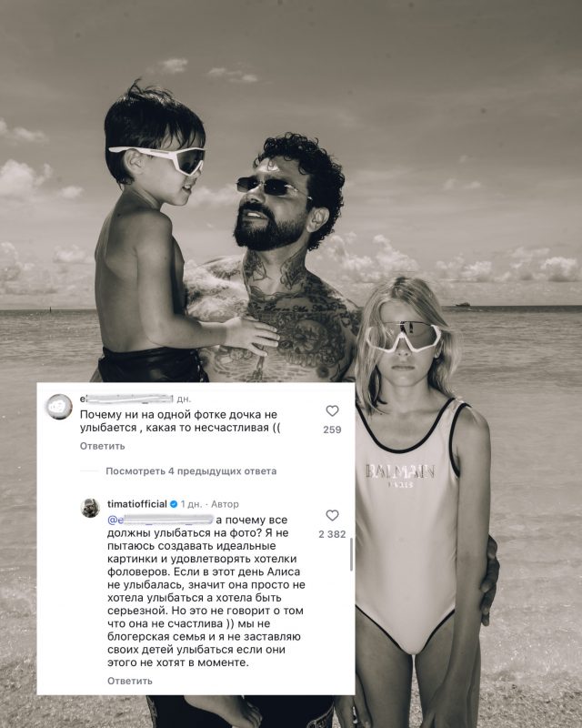Click the verified badge beside timatiofficial
582x728 pixels.
click(x=174, y=504)
